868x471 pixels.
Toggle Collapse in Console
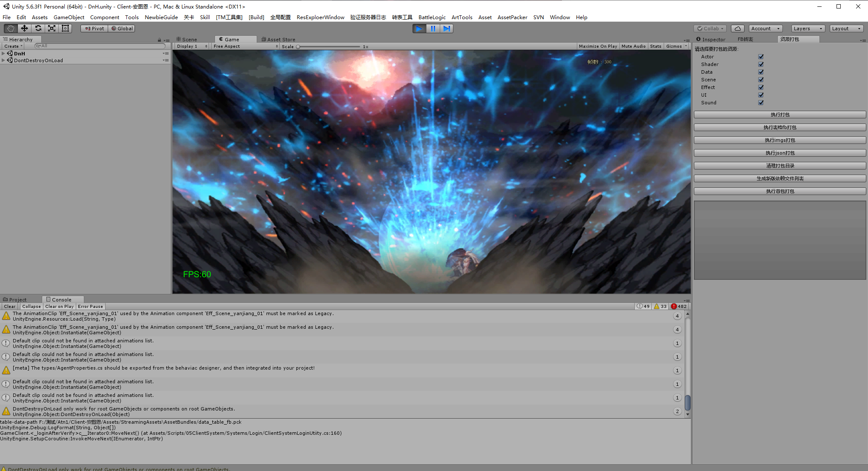click(x=32, y=306)
